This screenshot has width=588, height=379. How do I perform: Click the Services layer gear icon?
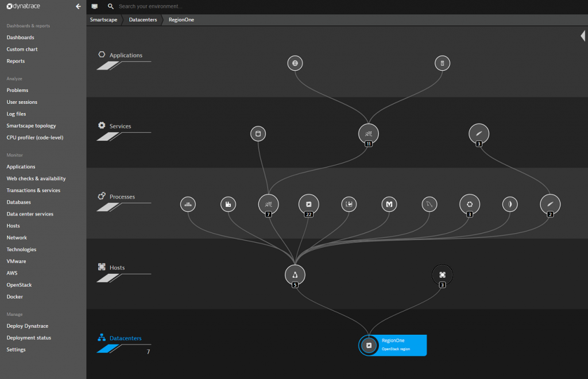click(102, 125)
